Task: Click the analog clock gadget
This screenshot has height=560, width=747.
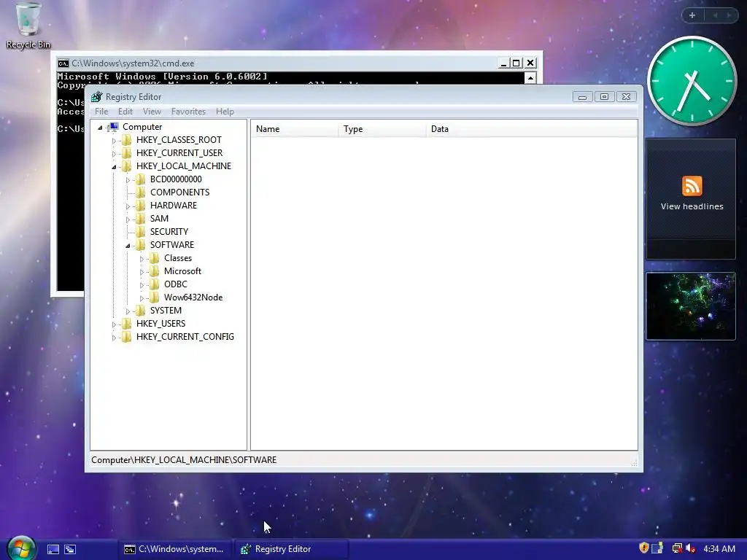Action: 692,81
